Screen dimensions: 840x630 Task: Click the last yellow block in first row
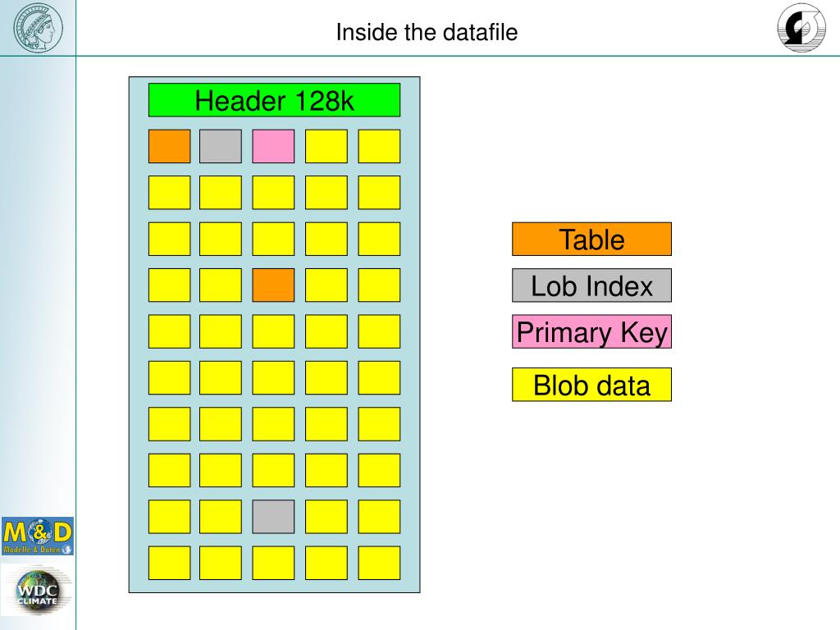pos(379,146)
